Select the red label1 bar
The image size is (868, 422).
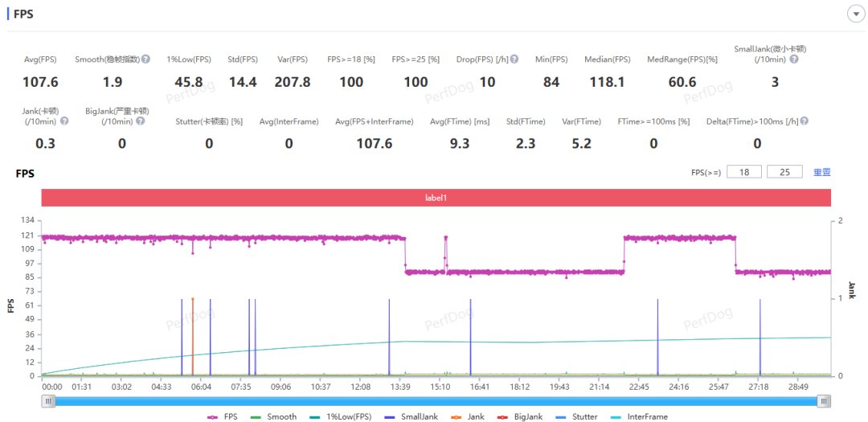[x=436, y=198]
